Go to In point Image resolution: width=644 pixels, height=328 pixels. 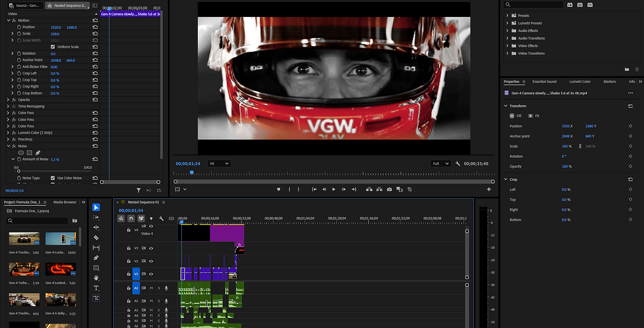(x=314, y=189)
